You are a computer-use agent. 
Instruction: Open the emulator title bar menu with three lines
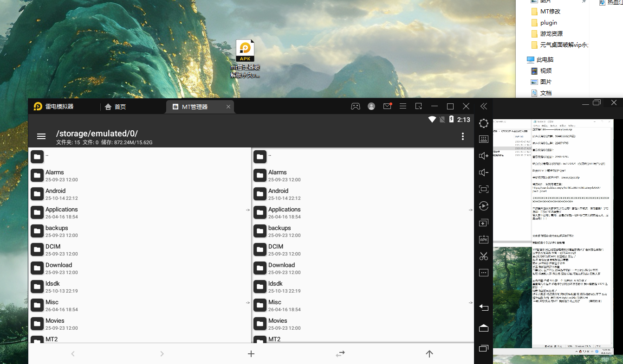pyautogui.click(x=403, y=106)
